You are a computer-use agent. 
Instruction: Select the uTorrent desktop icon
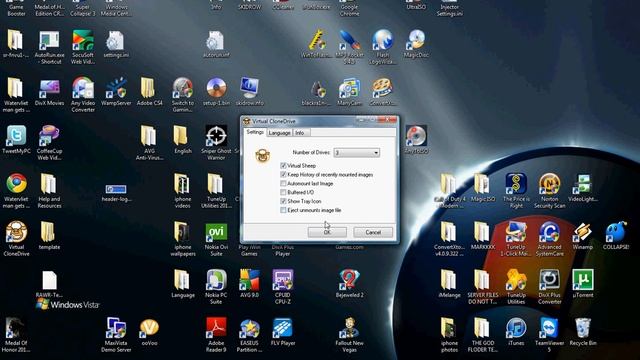tap(583, 283)
